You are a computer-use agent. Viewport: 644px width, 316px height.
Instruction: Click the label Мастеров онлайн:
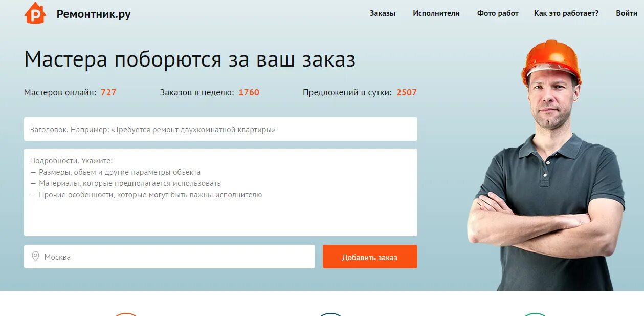pos(60,93)
